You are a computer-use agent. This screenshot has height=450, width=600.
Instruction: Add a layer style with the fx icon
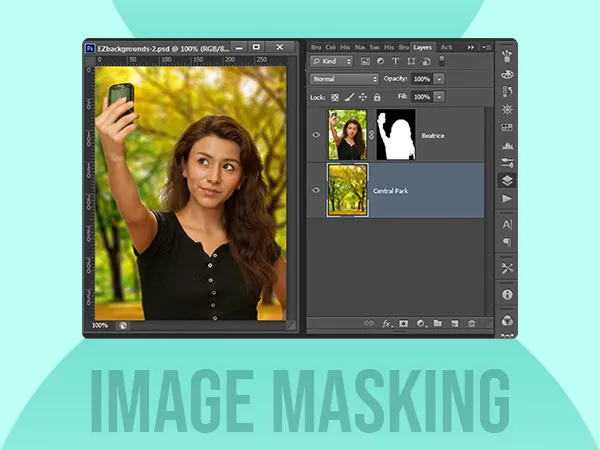click(387, 324)
